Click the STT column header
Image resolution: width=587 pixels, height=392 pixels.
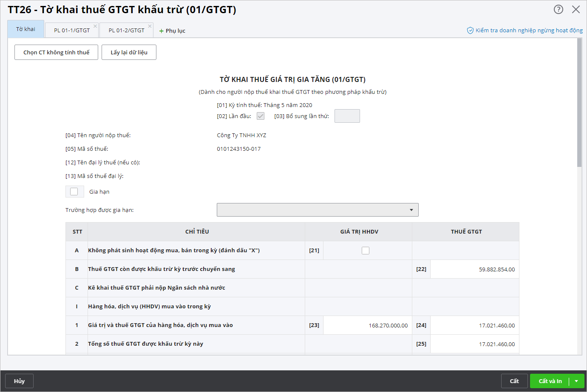tap(77, 232)
